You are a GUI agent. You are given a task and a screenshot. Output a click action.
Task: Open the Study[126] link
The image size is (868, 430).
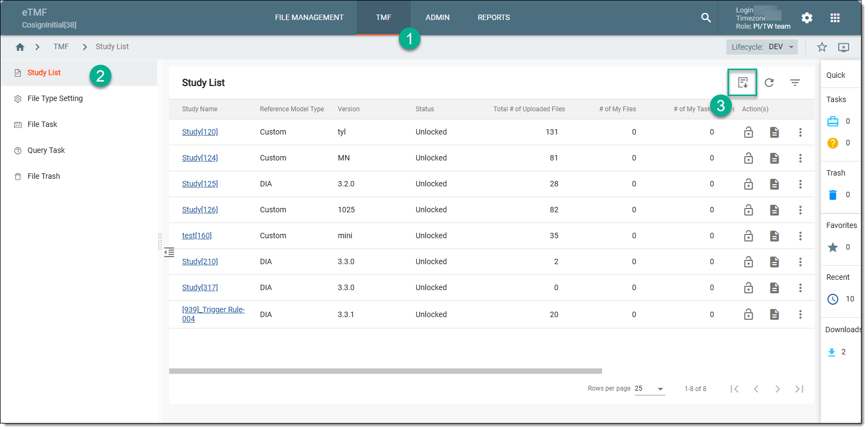pyautogui.click(x=200, y=210)
